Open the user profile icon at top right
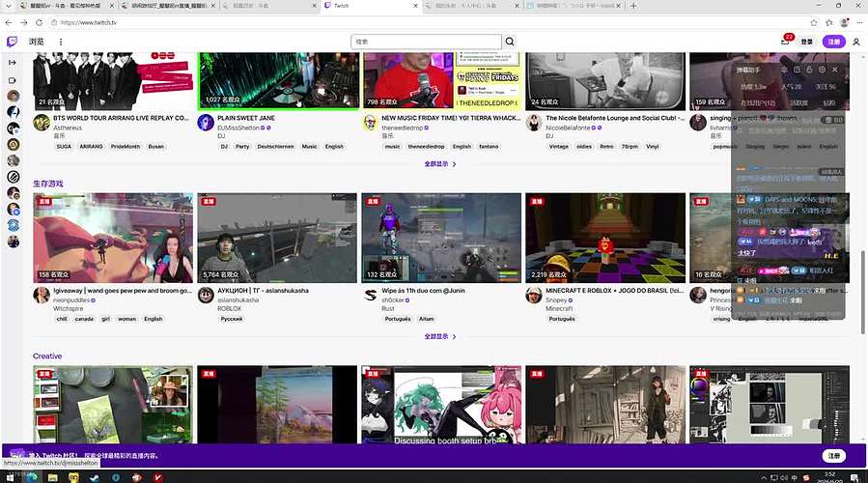868x483 pixels. [855, 42]
